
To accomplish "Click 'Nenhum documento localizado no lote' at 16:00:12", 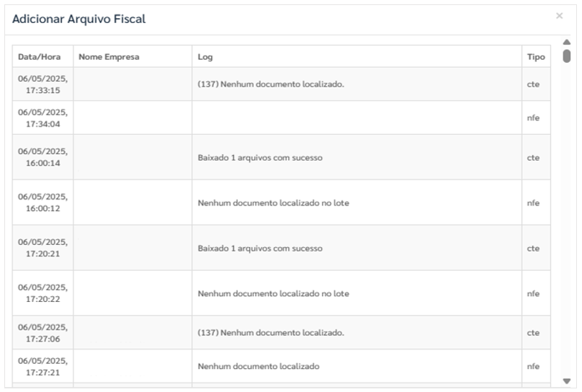I will click(273, 203).
